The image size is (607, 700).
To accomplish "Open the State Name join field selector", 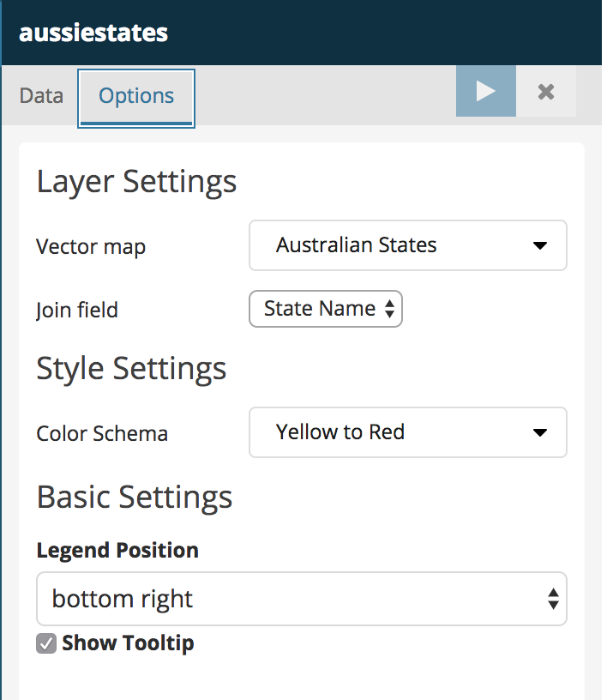I will [x=325, y=310].
